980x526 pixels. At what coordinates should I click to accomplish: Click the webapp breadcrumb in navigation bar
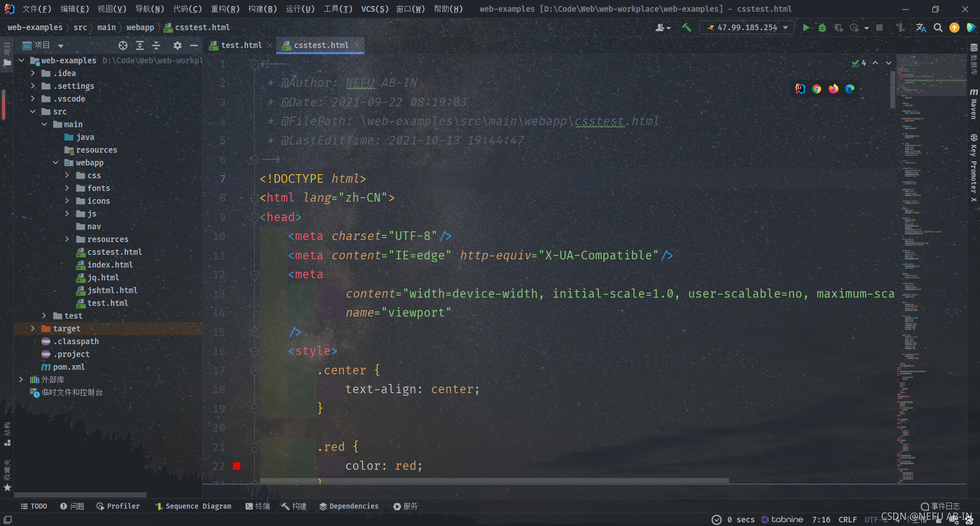click(x=140, y=28)
